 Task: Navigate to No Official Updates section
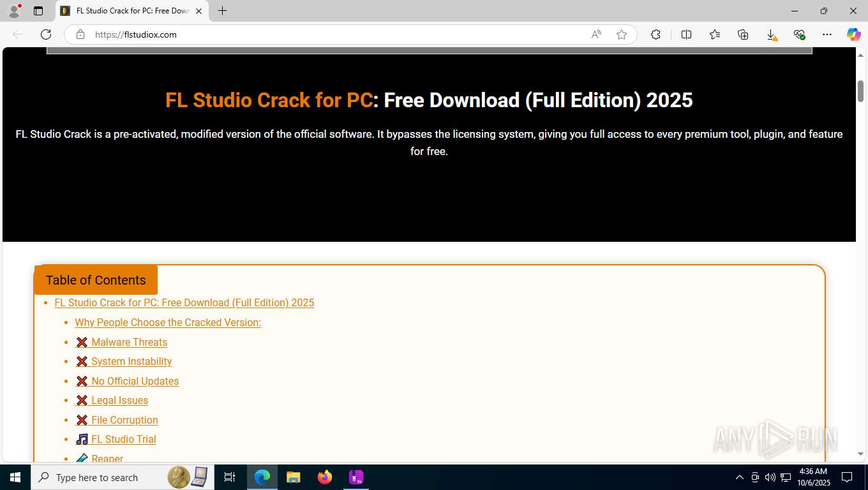[127, 381]
